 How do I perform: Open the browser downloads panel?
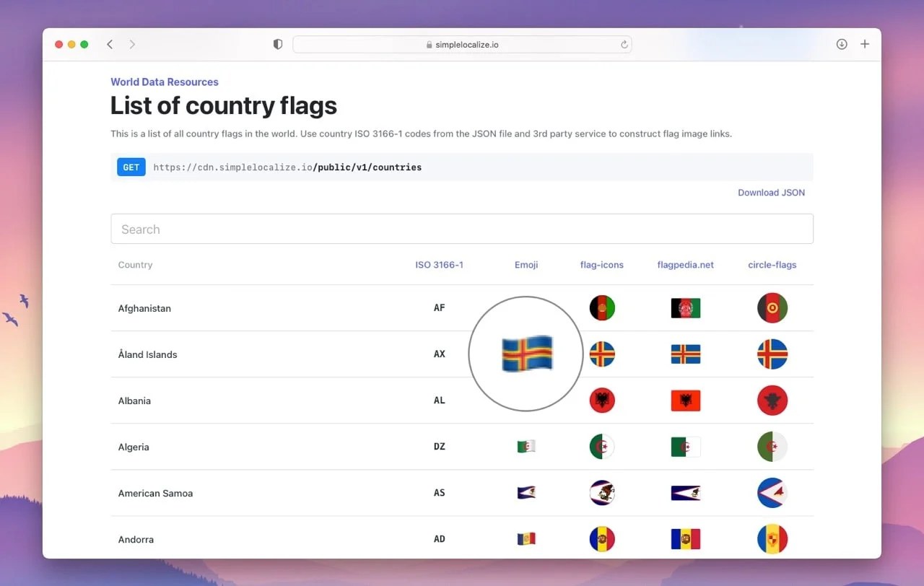tap(842, 44)
